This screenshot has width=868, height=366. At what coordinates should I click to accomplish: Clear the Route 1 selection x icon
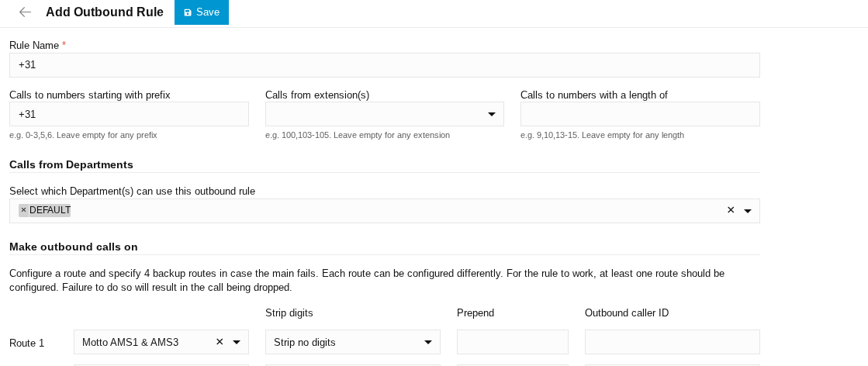pos(220,342)
